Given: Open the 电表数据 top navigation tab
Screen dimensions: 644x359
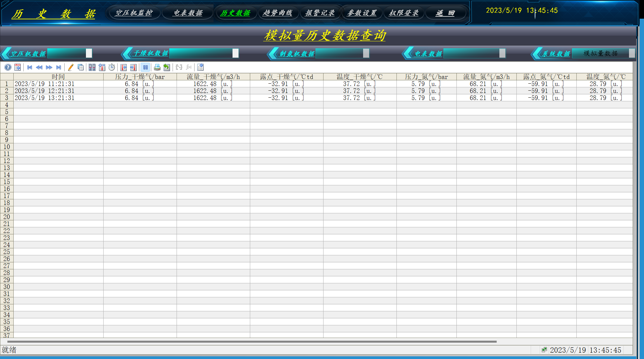Looking at the screenshot, I should tap(188, 13).
